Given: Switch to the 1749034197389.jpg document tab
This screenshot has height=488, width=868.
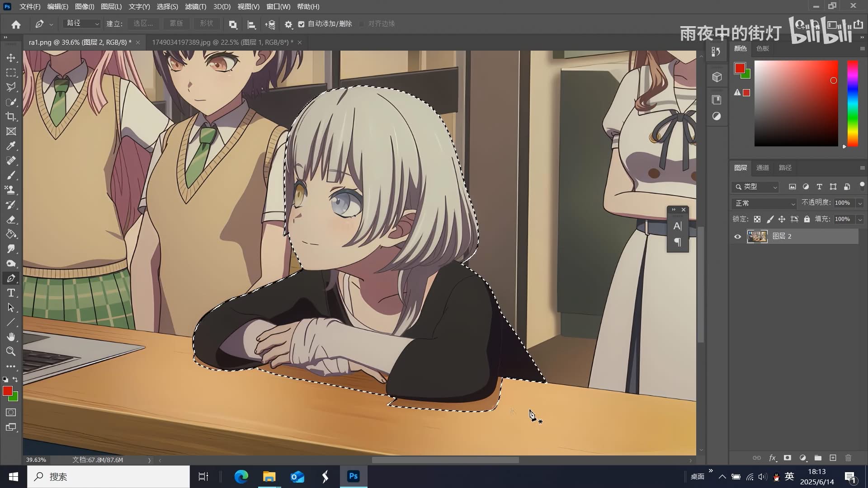Looking at the screenshot, I should point(222,42).
